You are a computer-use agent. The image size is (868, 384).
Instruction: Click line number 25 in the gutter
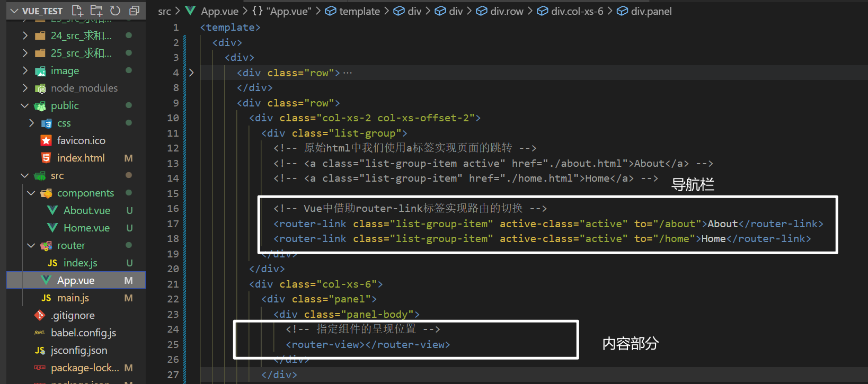173,344
